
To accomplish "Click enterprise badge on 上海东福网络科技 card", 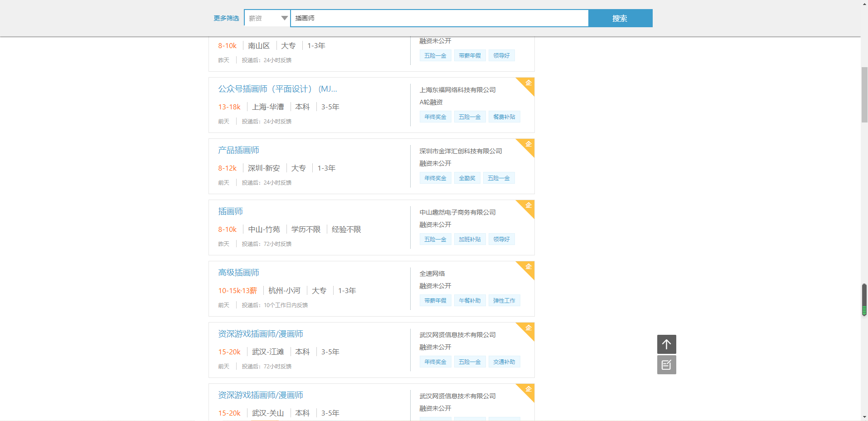I will click(528, 84).
